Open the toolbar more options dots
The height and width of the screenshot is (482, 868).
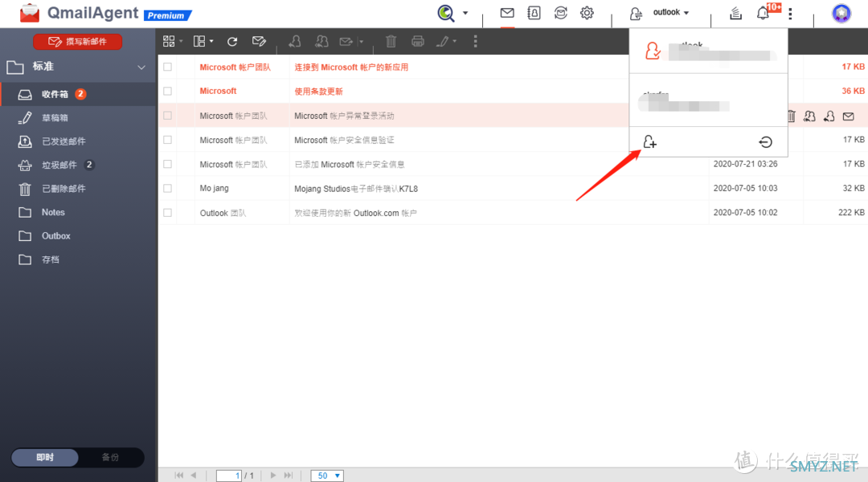(x=476, y=41)
